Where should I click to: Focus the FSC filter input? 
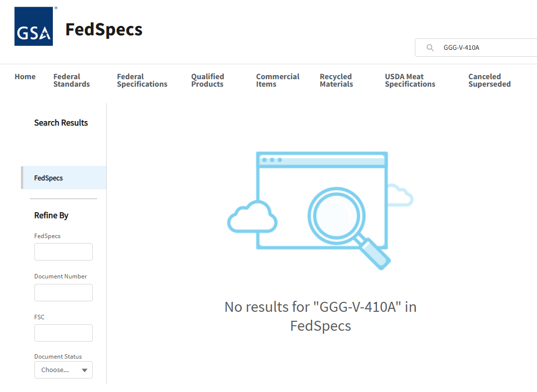coord(63,333)
